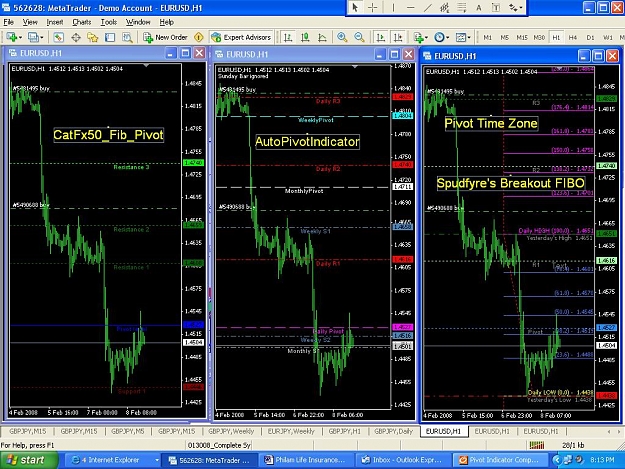Open the Insert menu

[x=55, y=22]
